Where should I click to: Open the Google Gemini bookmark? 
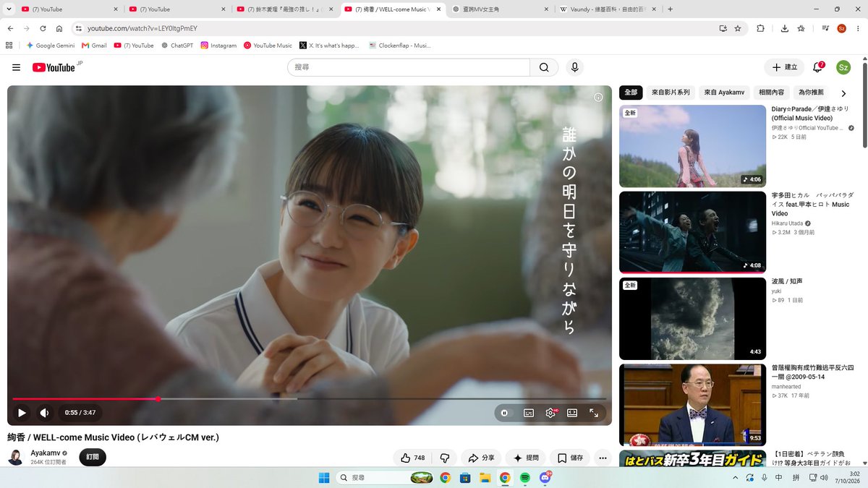click(x=50, y=45)
